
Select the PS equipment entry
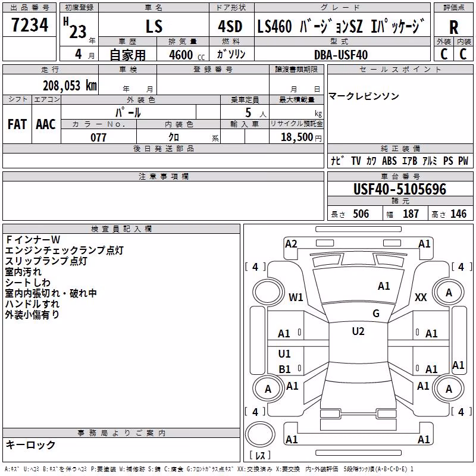coord(448,161)
